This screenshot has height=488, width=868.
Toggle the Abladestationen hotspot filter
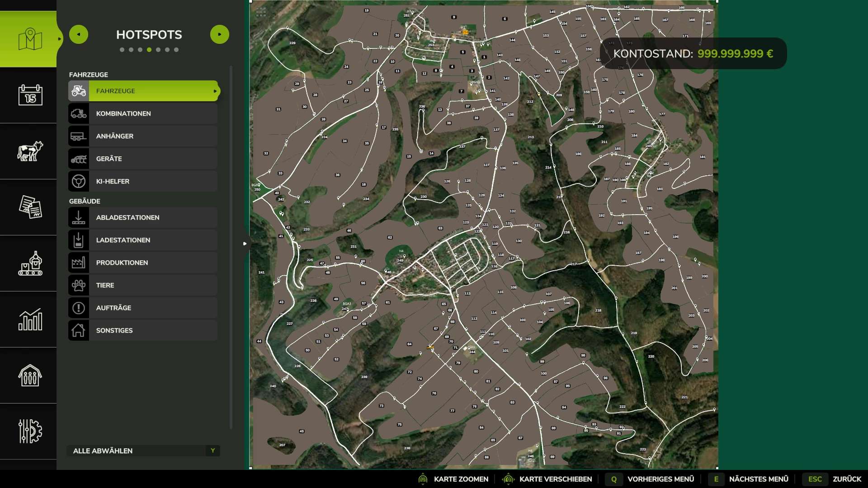tap(143, 217)
